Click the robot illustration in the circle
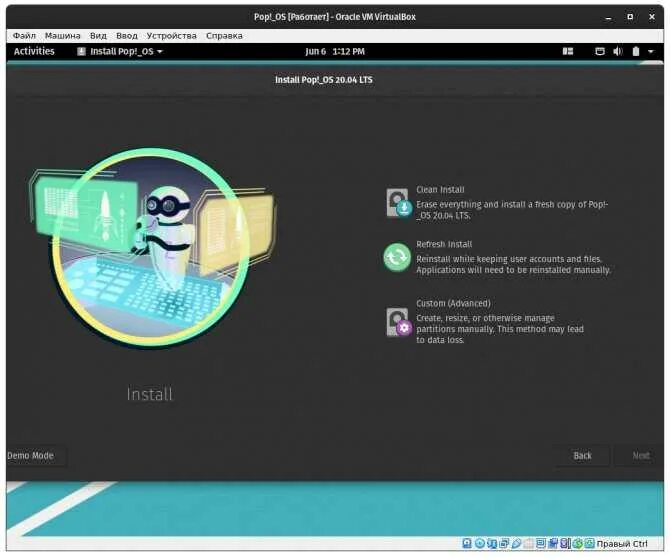 click(x=167, y=239)
